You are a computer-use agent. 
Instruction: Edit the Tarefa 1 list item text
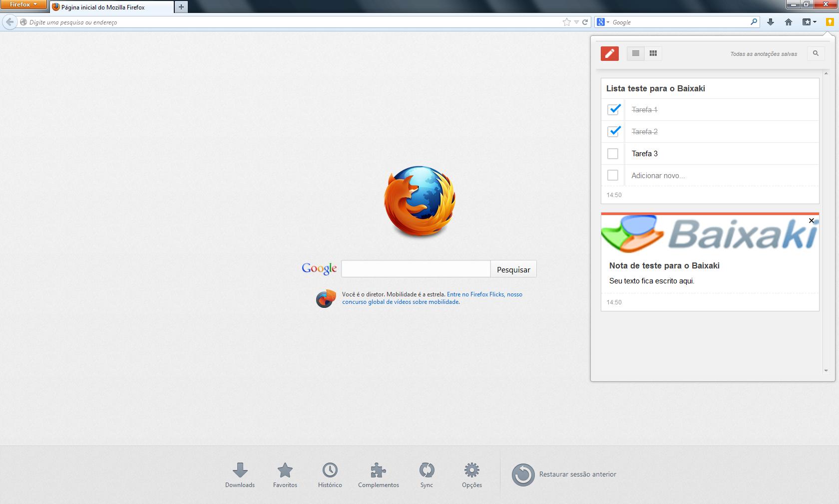tap(644, 110)
